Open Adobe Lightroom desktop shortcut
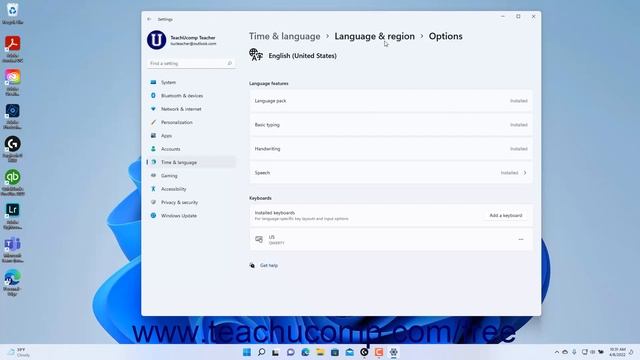The height and width of the screenshot is (360, 640). [12, 216]
